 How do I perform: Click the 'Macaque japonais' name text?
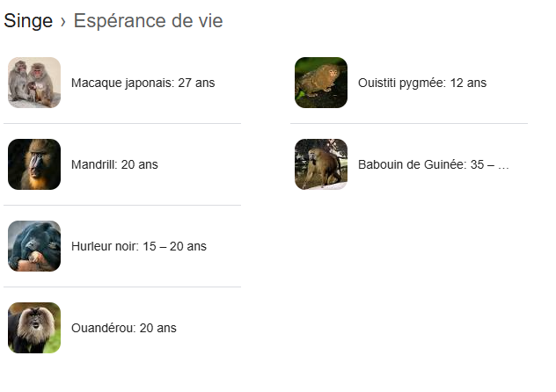pos(121,83)
